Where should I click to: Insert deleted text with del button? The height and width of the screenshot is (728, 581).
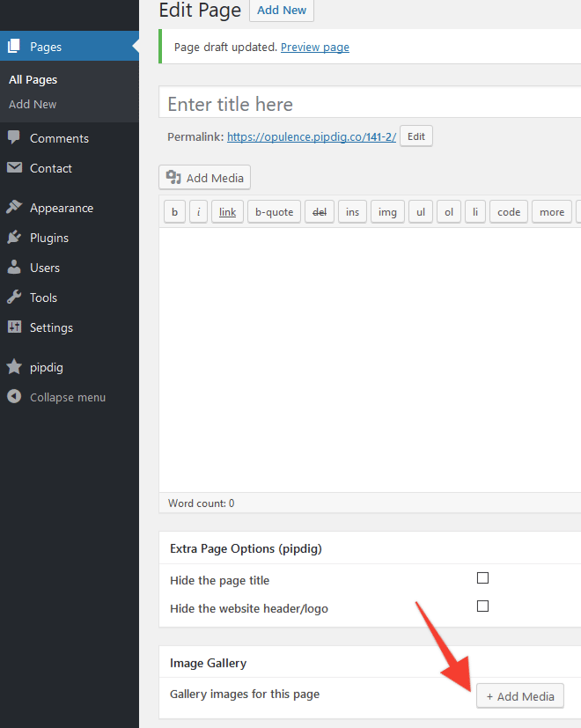click(320, 212)
